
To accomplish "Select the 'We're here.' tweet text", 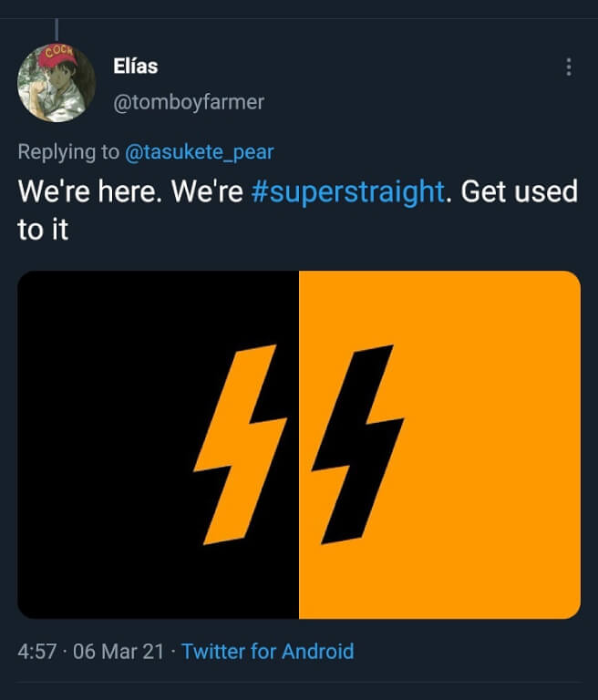I will click(x=89, y=192).
